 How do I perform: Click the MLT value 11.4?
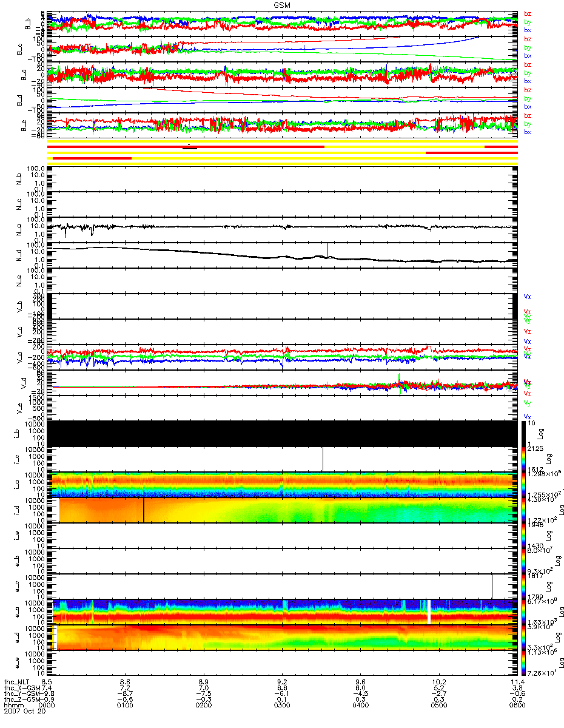point(517,681)
